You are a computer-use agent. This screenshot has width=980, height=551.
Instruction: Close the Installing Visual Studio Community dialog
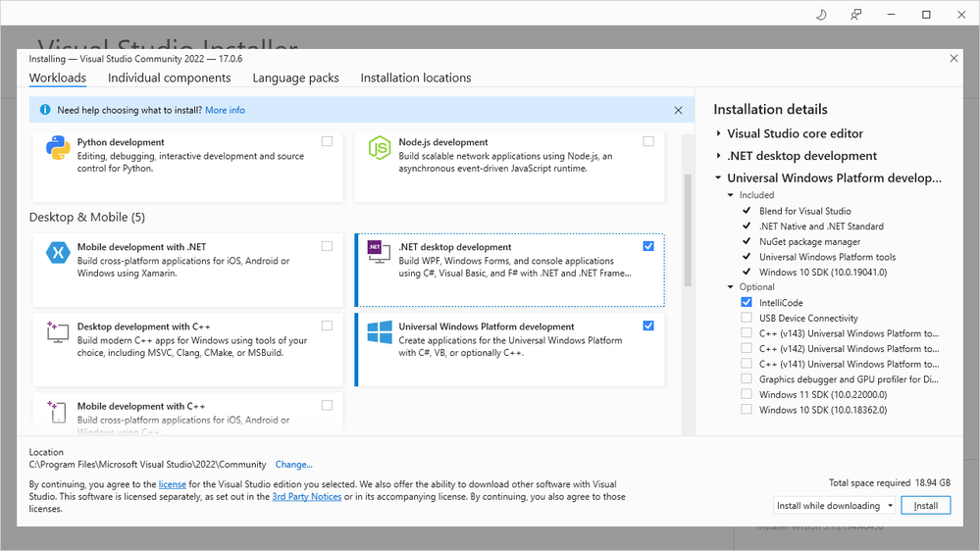click(x=954, y=58)
